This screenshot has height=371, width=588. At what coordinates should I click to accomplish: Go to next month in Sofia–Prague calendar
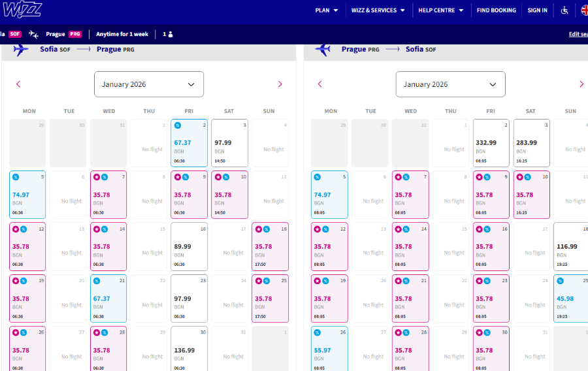280,84
